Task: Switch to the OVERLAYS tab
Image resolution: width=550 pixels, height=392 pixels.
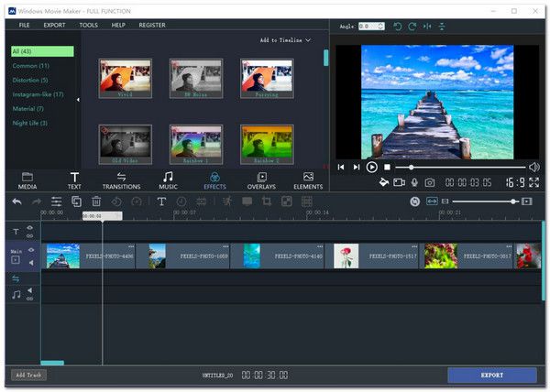Action: click(261, 180)
